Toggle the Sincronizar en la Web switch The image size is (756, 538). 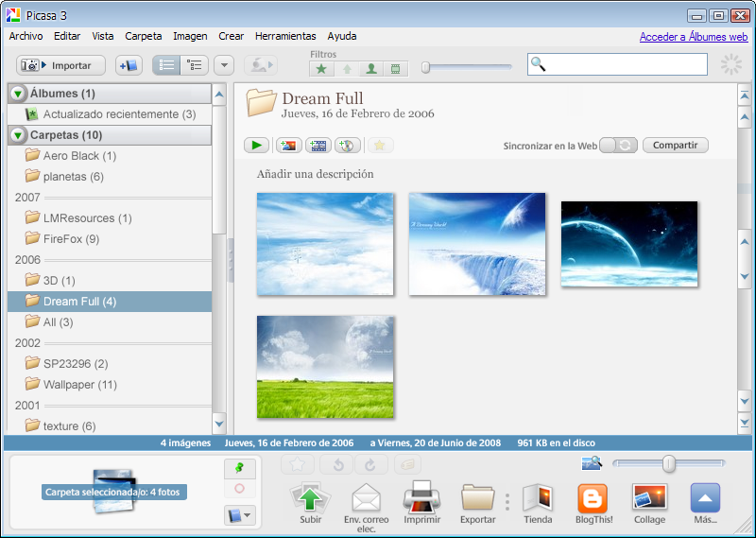619,145
